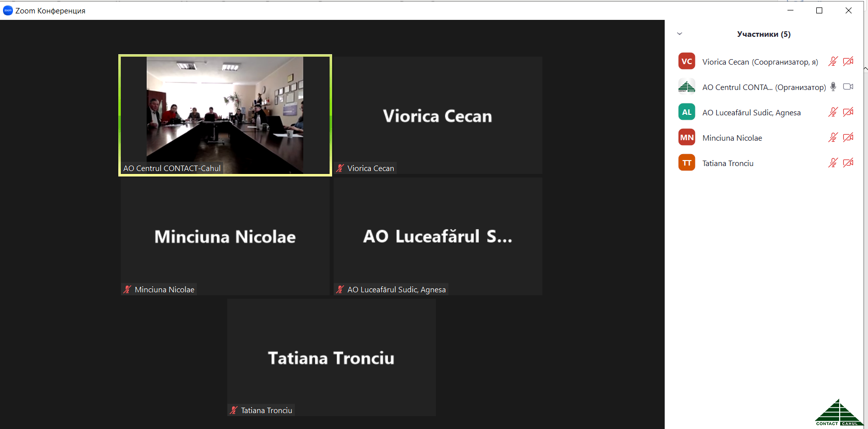This screenshot has width=868, height=429.
Task: Collapse the Участники panel with chevron
Action: pyautogui.click(x=680, y=34)
